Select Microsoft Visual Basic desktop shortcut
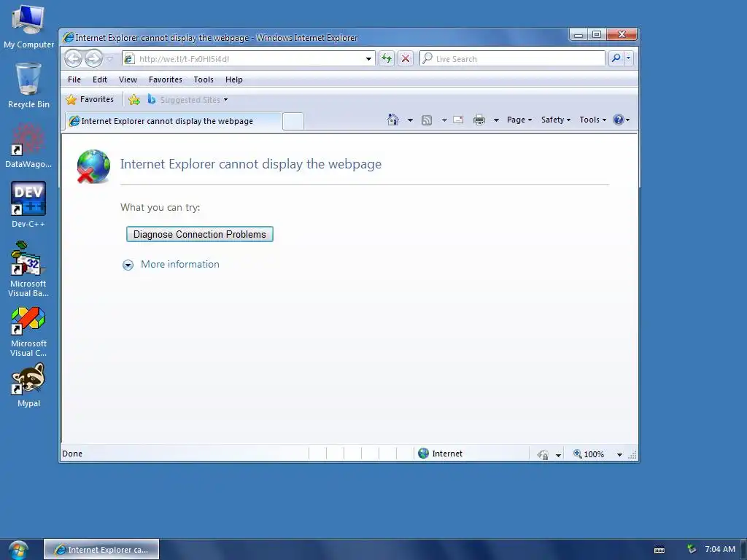This screenshot has height=560, width=747. [x=28, y=269]
